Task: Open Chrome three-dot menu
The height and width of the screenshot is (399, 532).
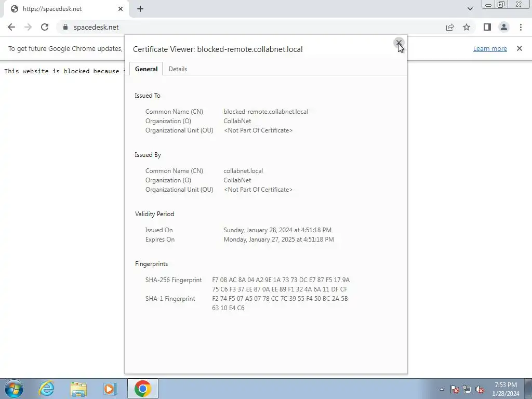Action: [x=521, y=27]
